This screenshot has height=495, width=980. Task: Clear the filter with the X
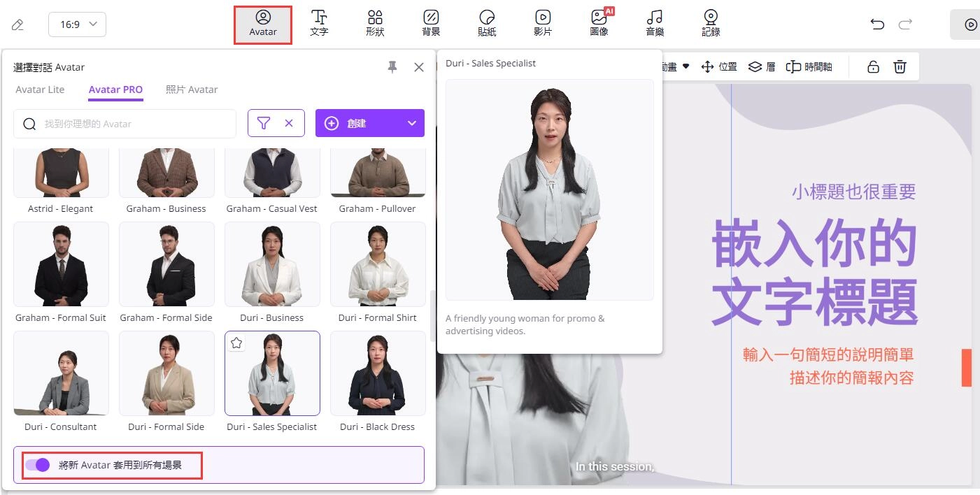288,123
